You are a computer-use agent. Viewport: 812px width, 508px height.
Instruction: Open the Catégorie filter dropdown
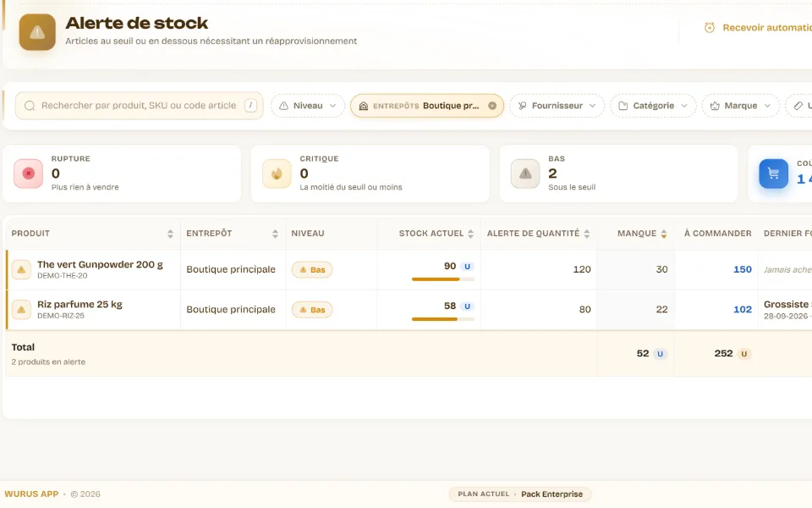pyautogui.click(x=653, y=106)
